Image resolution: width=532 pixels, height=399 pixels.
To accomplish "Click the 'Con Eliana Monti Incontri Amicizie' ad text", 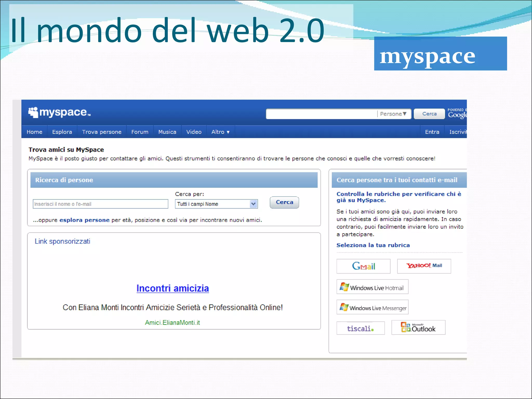I will [x=172, y=308].
